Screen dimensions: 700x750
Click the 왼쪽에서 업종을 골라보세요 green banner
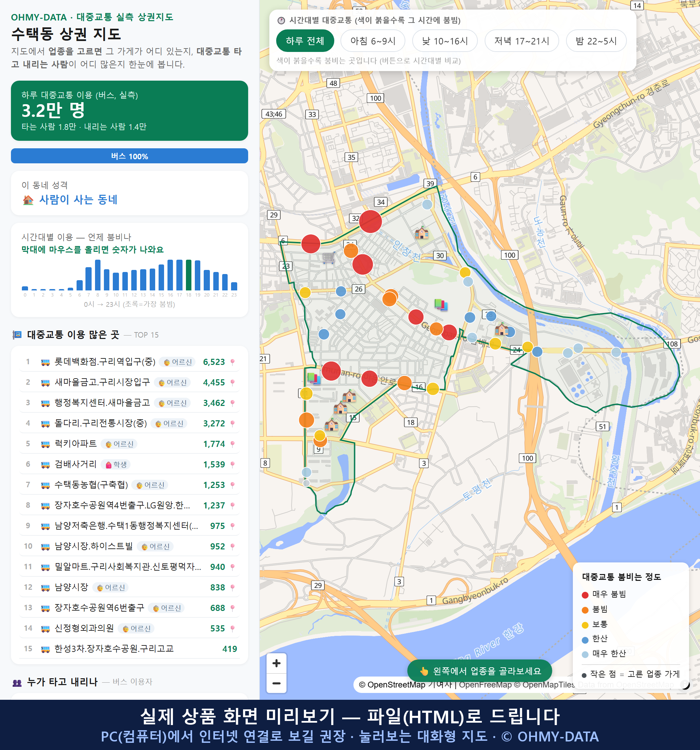[x=480, y=671]
